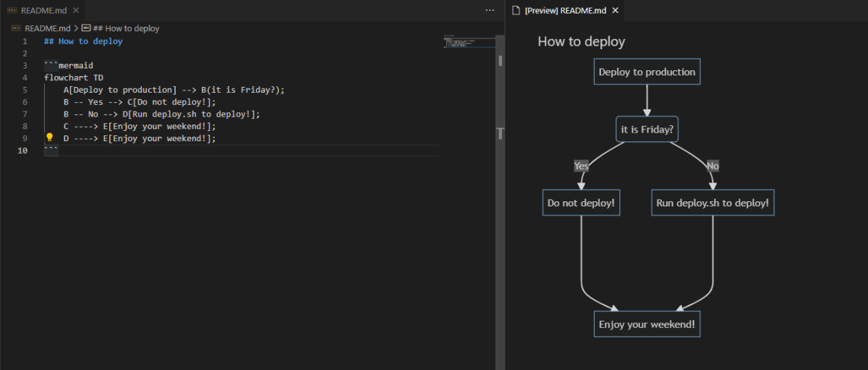
Task: Click the 'Yes' edge label in diagram
Action: tap(581, 166)
